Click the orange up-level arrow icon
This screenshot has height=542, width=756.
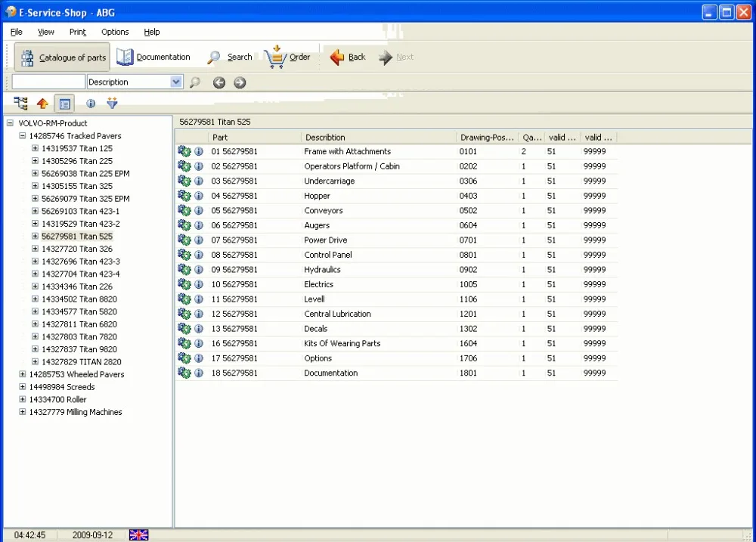coord(42,104)
